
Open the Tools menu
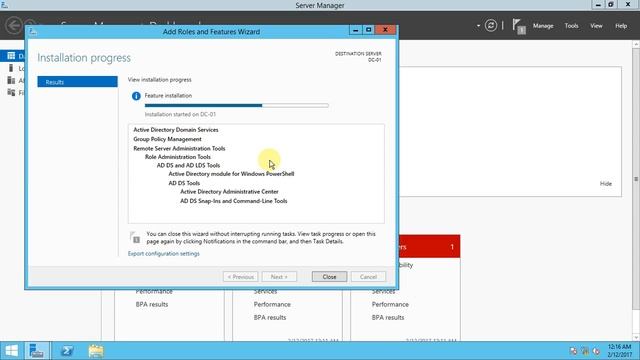(x=571, y=26)
